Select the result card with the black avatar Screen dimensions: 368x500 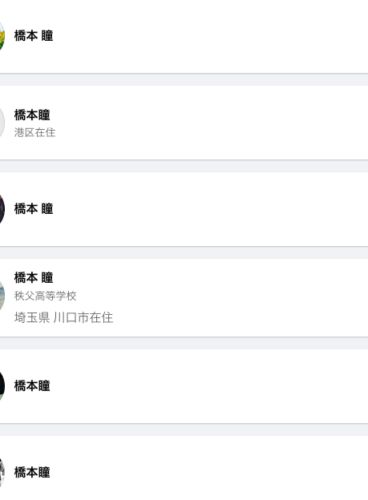tap(184, 386)
